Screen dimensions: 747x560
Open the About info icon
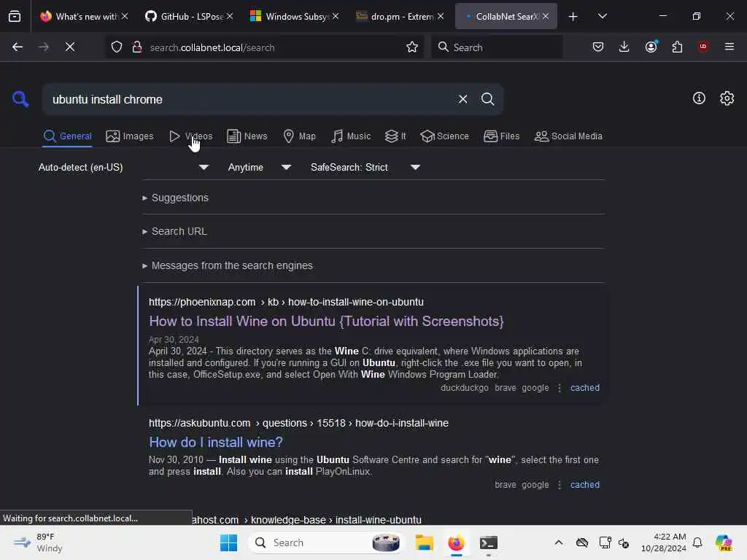tap(699, 98)
